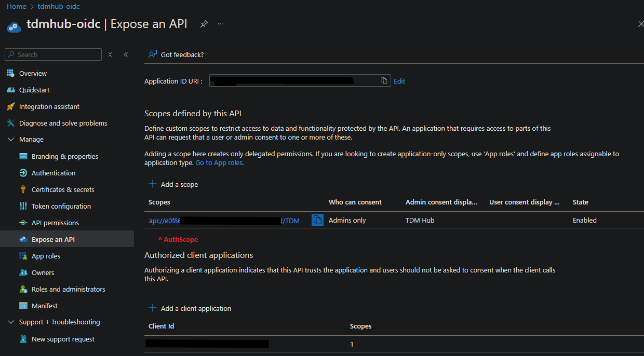
Task: Collapse Support + Troubleshooting section
Action: point(11,322)
